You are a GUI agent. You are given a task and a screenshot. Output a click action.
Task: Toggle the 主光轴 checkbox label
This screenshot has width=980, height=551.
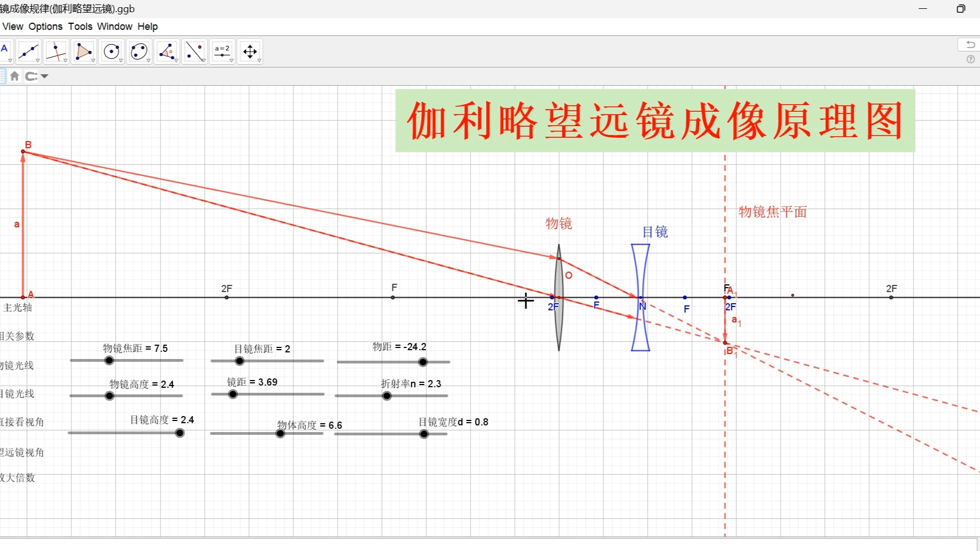17,308
